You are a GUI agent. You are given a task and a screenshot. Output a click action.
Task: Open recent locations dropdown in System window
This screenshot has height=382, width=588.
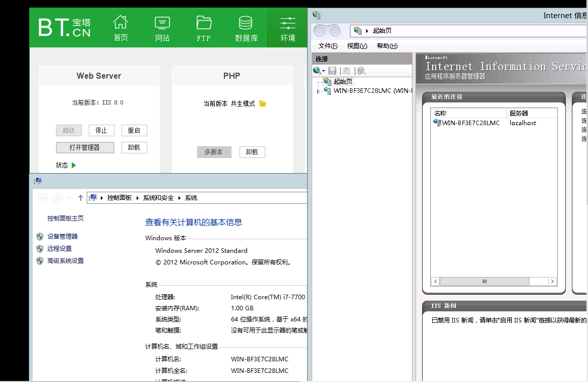click(x=70, y=198)
